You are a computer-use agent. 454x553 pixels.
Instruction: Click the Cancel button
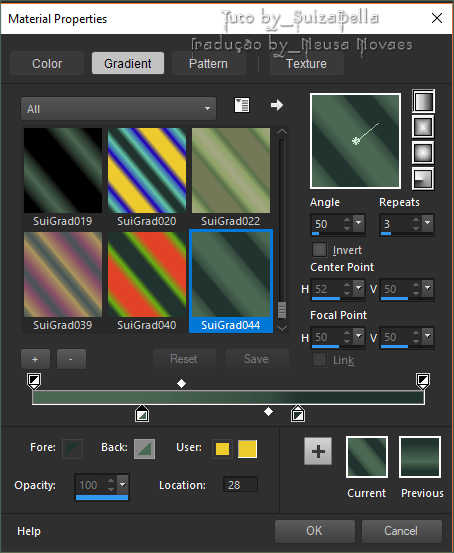coord(401,530)
